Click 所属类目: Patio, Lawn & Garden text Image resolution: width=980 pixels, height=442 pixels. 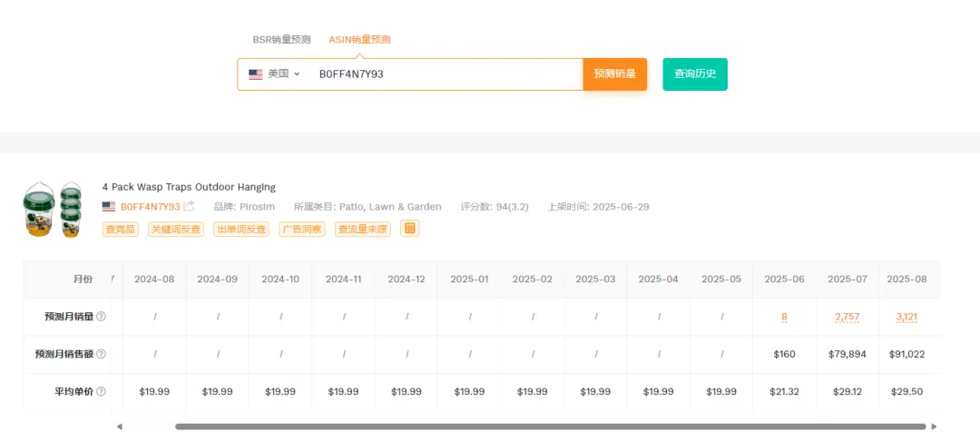(367, 206)
